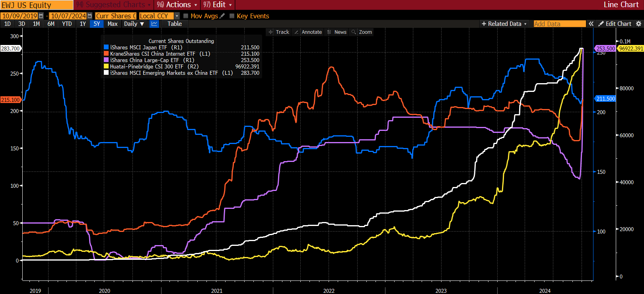Click the 283.700 left axis value tag
The height and width of the screenshot is (294, 644).
tap(10, 49)
